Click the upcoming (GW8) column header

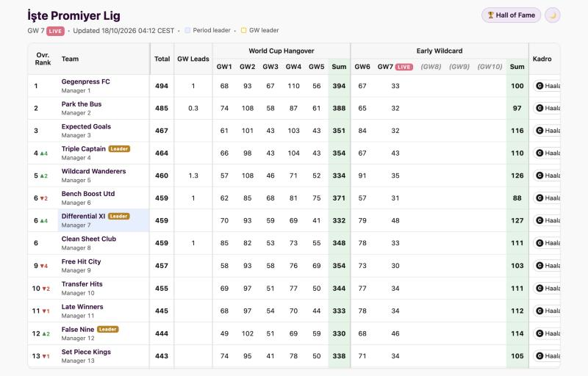tap(431, 67)
